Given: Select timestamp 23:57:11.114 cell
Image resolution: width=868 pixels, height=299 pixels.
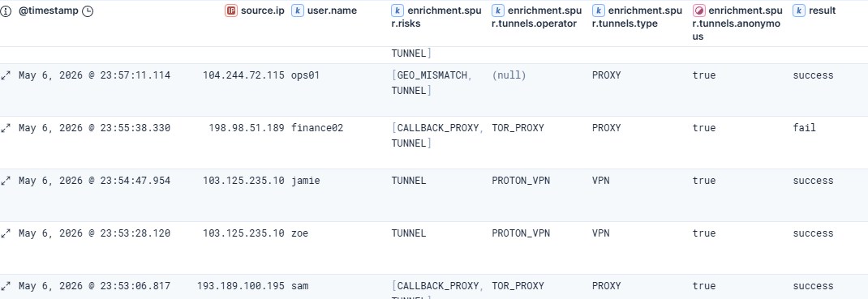Looking at the screenshot, I should click(95, 75).
